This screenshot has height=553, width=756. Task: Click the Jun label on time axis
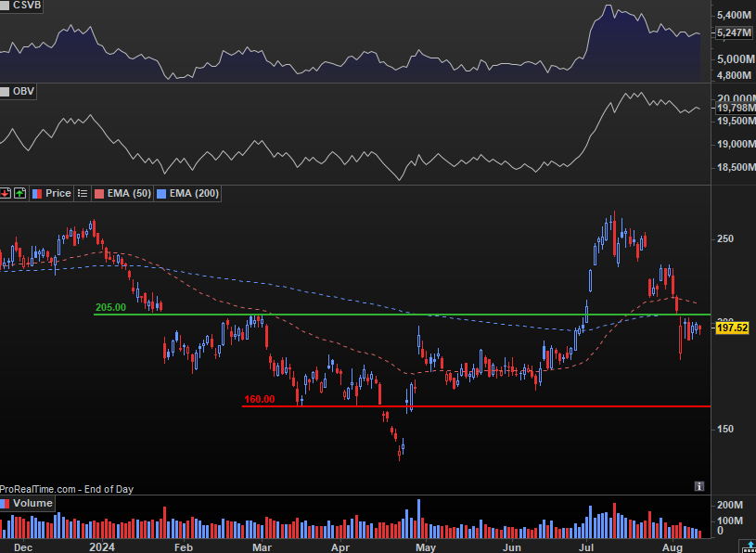pyautogui.click(x=511, y=547)
